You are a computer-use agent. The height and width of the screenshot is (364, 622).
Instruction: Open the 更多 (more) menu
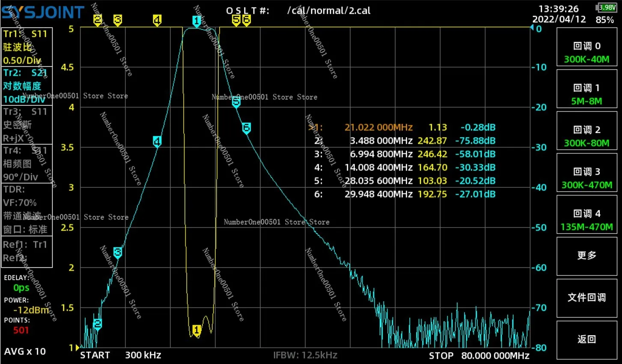(586, 256)
